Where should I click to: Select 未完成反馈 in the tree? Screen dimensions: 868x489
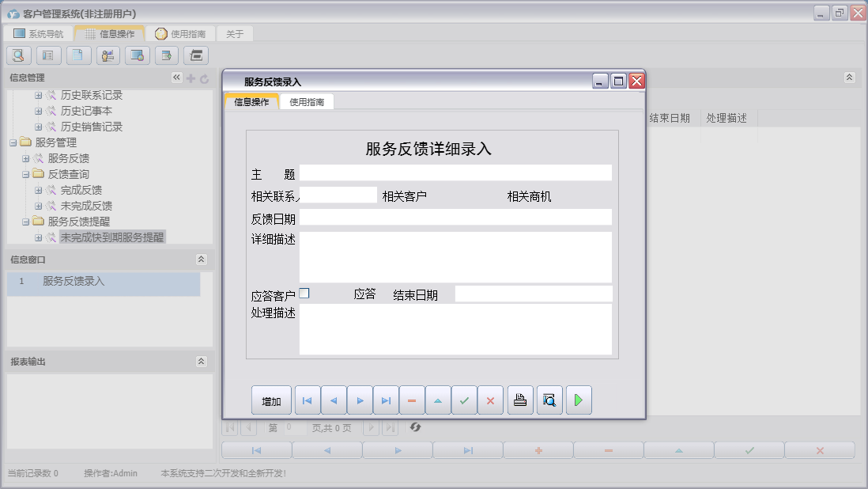(86, 206)
